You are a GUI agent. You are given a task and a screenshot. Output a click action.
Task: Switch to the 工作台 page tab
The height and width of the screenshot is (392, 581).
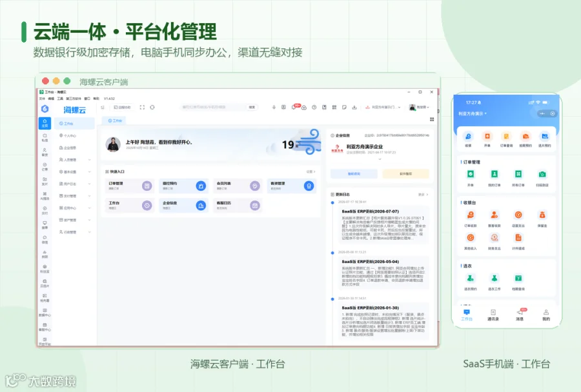pyautogui.click(x=115, y=121)
